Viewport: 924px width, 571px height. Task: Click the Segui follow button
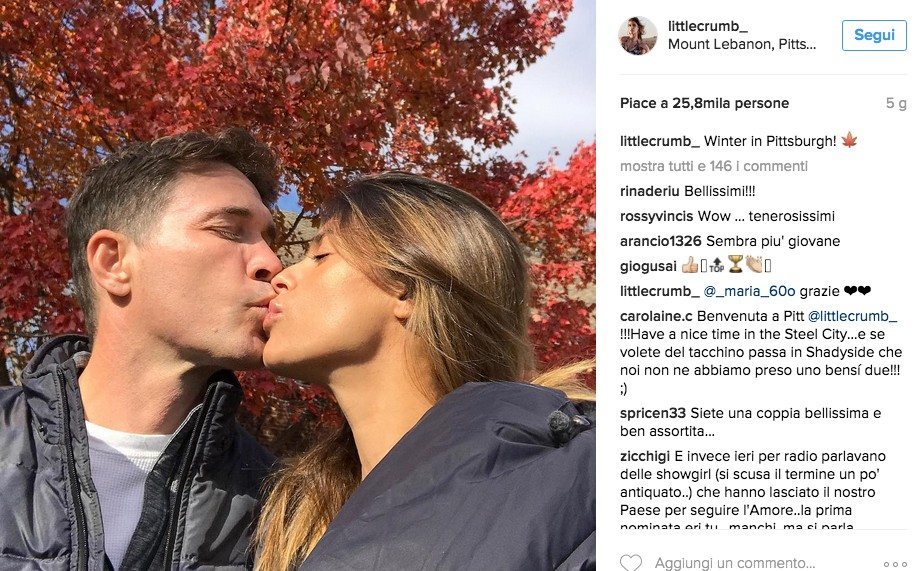point(874,35)
